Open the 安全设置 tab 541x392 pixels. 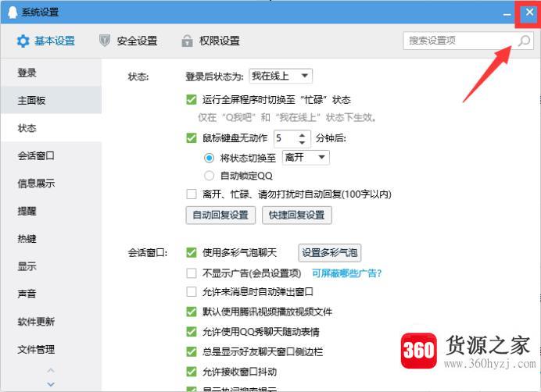[x=128, y=41]
